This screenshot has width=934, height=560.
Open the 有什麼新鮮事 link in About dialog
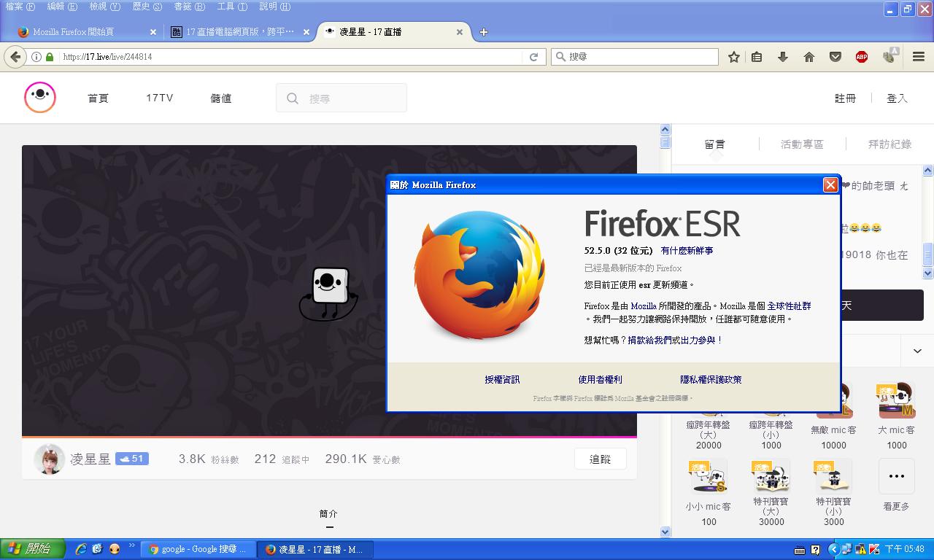687,251
